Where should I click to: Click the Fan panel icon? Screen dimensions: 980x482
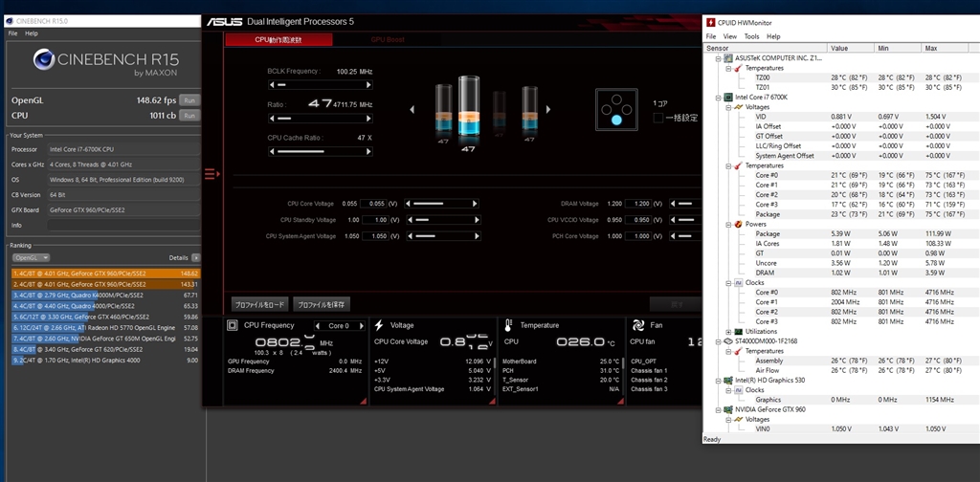[x=638, y=325]
